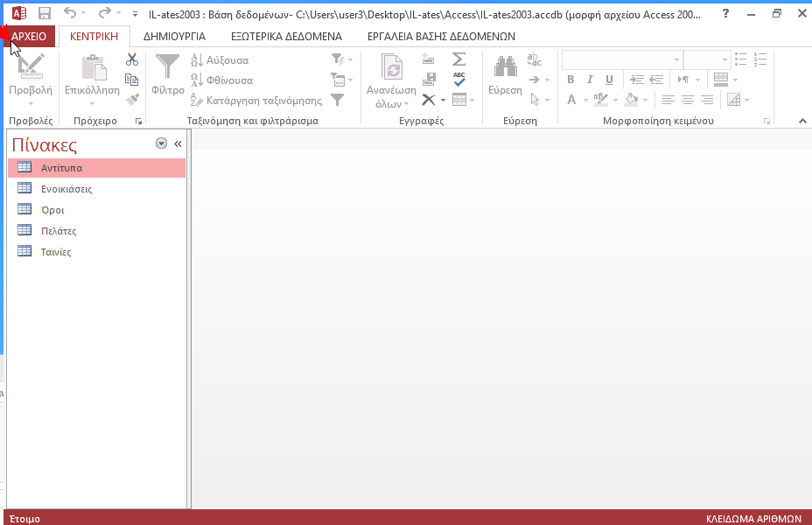
Task: Open the ΔΗΜΙΟΥΡΓΙΑ ribbon tab
Action: [174, 37]
